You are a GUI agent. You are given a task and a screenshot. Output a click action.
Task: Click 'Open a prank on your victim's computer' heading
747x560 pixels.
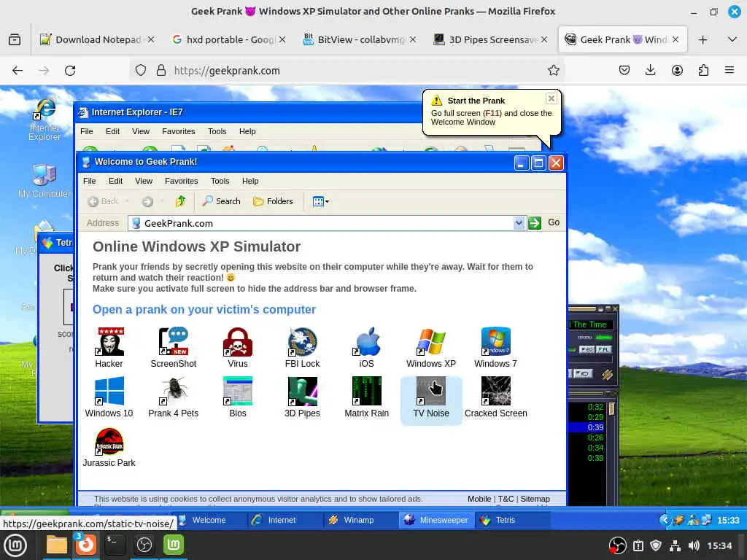pyautogui.click(x=204, y=309)
